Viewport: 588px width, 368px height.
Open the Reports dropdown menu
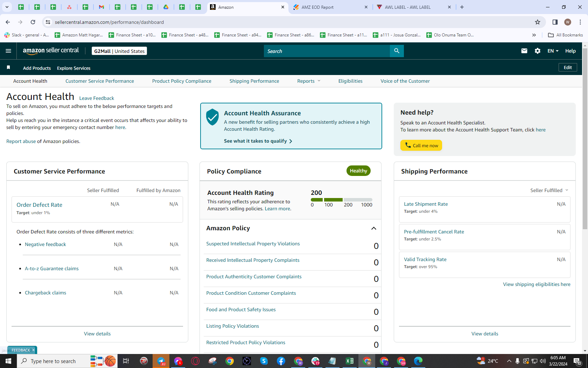coord(309,81)
